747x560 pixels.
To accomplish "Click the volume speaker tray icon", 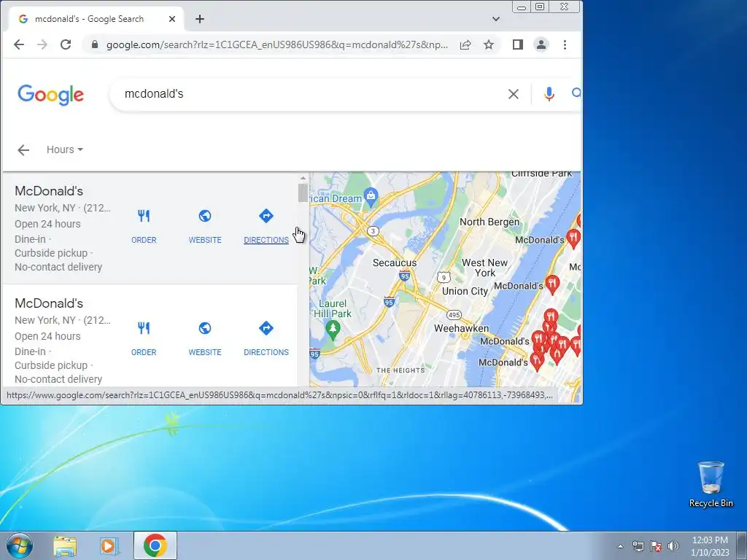I will [x=673, y=546].
